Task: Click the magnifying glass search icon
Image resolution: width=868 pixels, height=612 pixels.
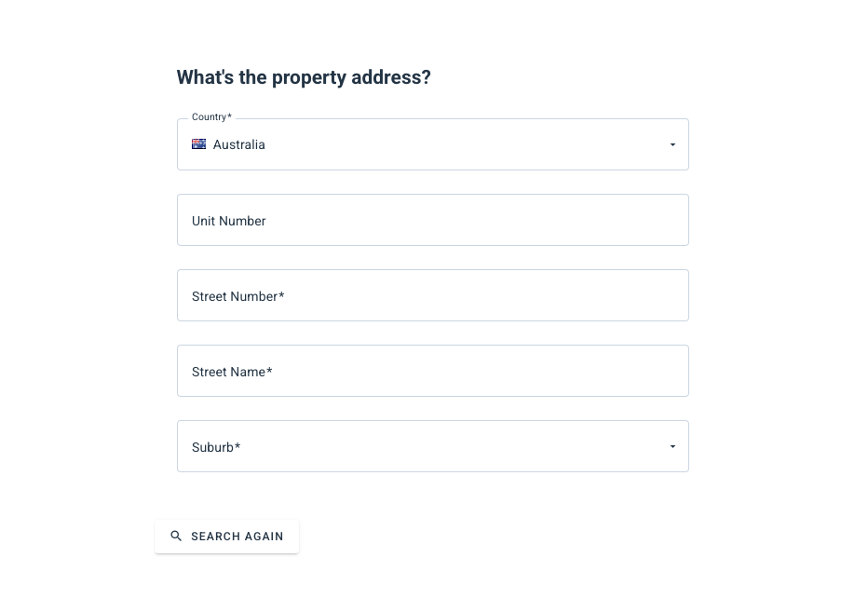Action: 176,537
